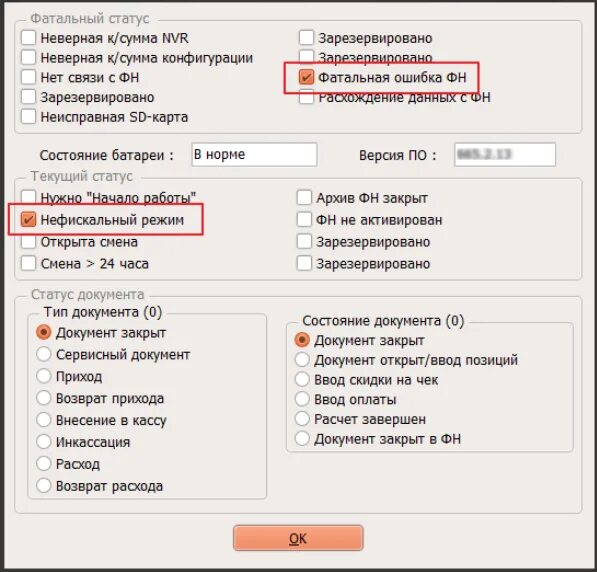Click the battery state field "В норме"
Image resolution: width=597 pixels, height=572 pixels.
[x=254, y=155]
